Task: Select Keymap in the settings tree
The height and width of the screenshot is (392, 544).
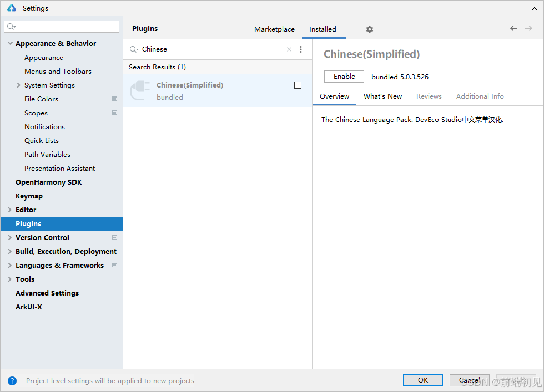Action: coord(29,196)
